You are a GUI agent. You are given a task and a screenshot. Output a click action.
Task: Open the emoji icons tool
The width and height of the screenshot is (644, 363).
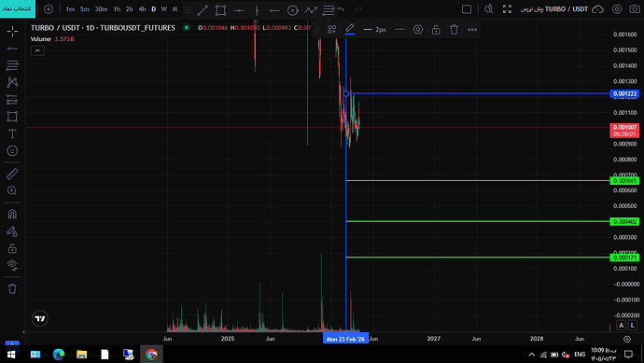(12, 150)
